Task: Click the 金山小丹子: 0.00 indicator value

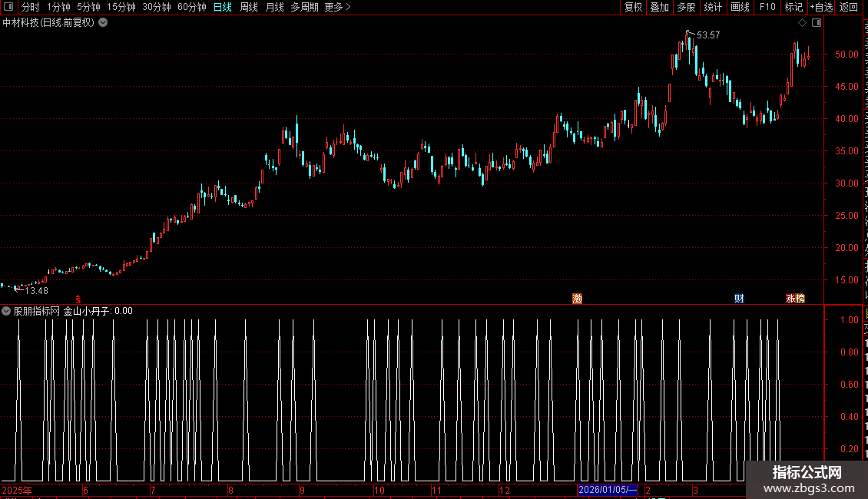Action: coord(98,311)
